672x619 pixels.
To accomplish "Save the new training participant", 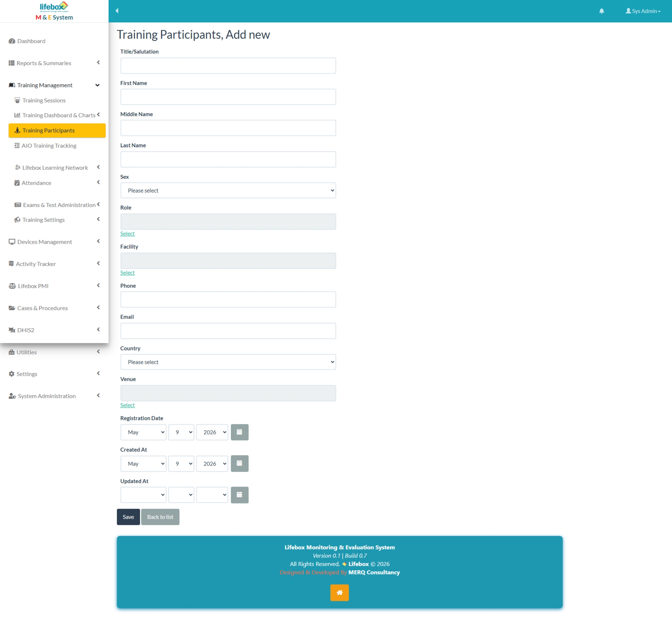I will click(x=128, y=517).
